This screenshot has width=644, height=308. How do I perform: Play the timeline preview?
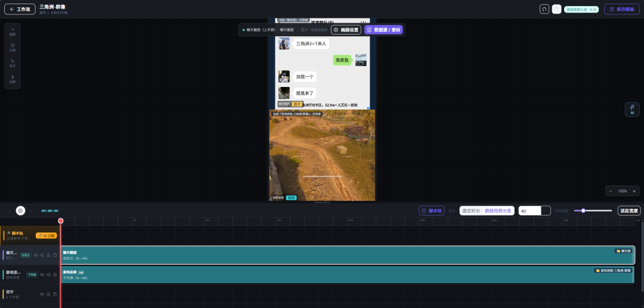tap(20, 211)
